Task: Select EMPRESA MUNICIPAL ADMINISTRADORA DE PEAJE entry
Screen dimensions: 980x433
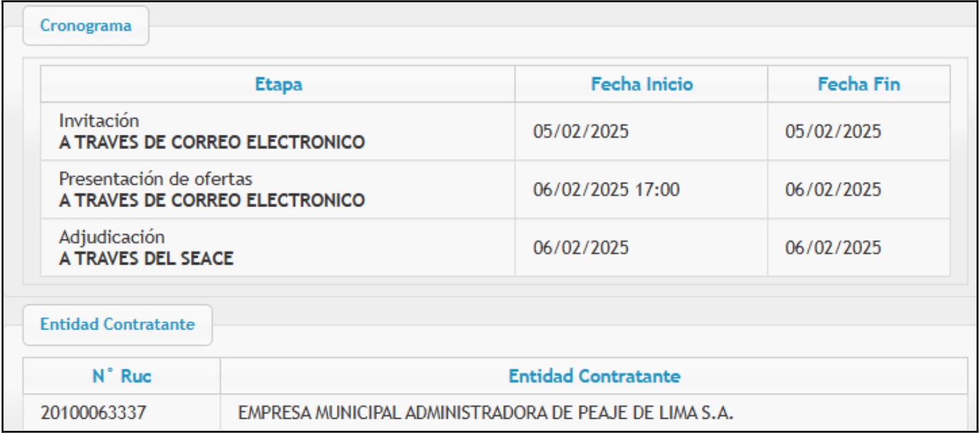Action: click(485, 412)
